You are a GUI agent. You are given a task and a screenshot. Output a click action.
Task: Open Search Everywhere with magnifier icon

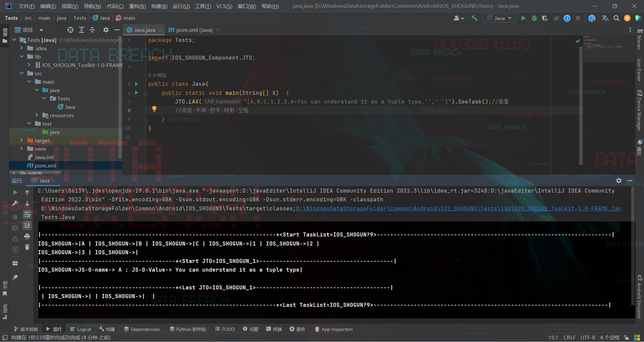click(616, 18)
